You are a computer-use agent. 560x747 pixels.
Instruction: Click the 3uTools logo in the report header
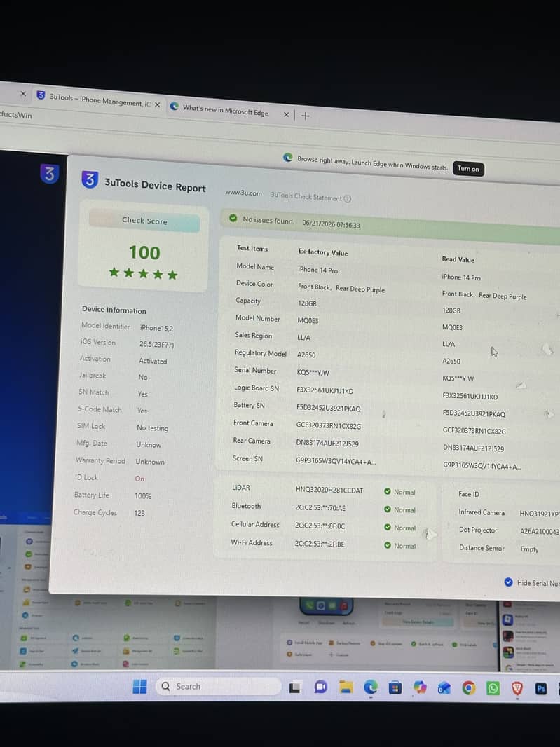[x=90, y=179]
